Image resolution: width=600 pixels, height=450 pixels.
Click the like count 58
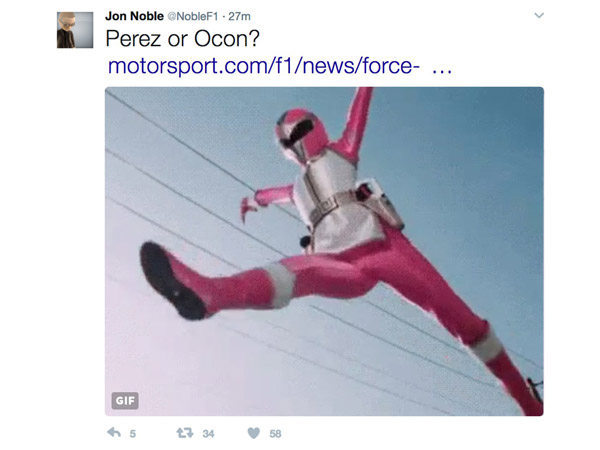(x=275, y=434)
